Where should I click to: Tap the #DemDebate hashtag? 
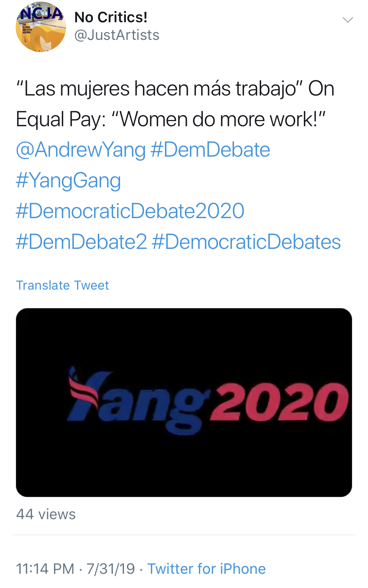coord(210,150)
